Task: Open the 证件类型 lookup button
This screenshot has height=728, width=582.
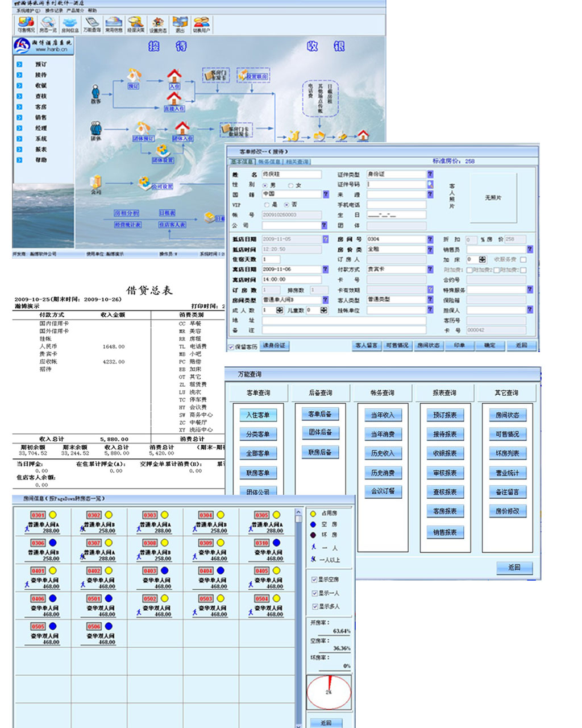Action: (430, 175)
